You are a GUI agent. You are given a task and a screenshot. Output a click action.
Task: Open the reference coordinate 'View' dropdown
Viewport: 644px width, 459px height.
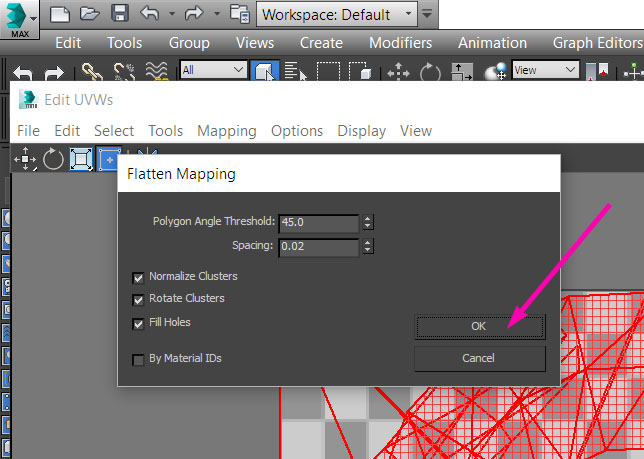point(545,70)
